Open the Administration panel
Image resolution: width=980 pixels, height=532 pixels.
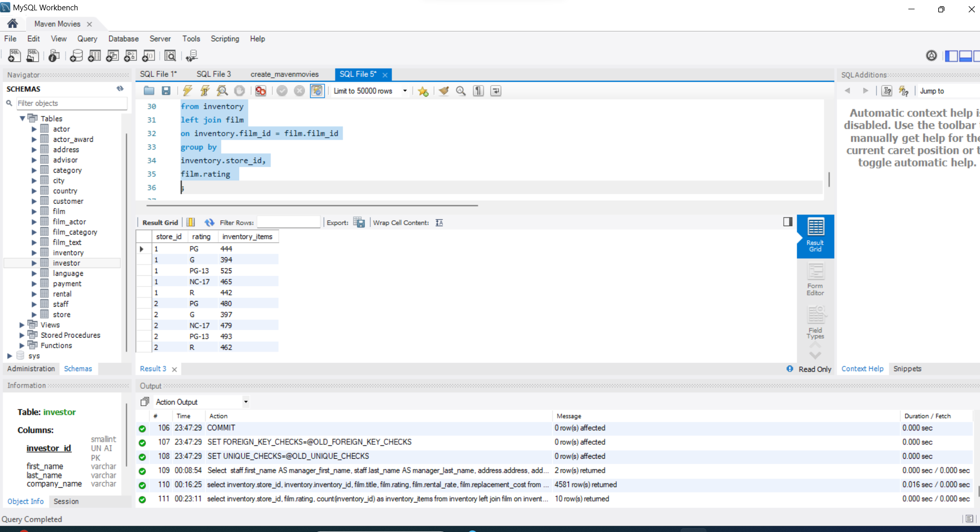click(x=31, y=369)
